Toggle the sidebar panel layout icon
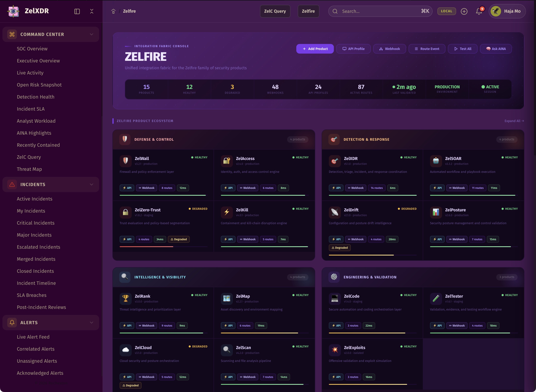Image resolution: width=536 pixels, height=392 pixels. point(77,11)
